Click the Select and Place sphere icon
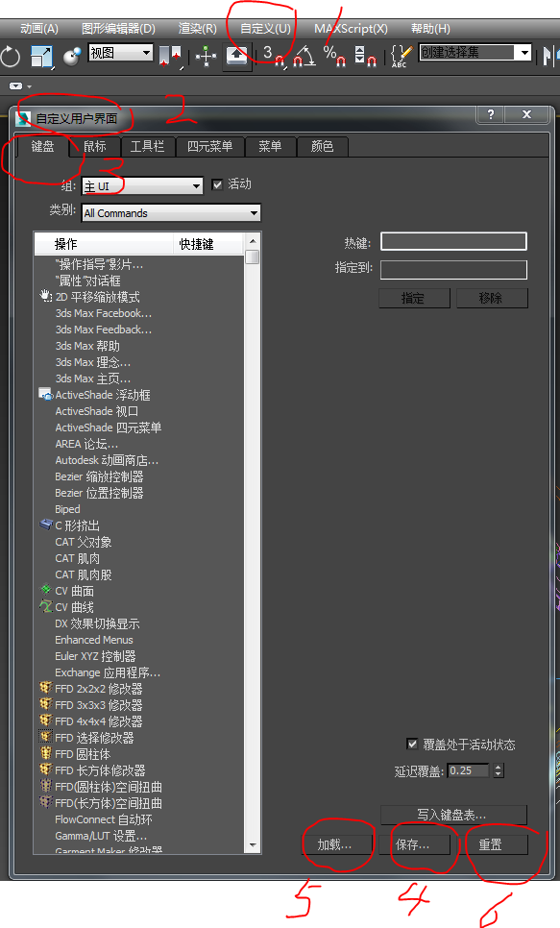This screenshot has width=560, height=928. pyautogui.click(x=72, y=57)
